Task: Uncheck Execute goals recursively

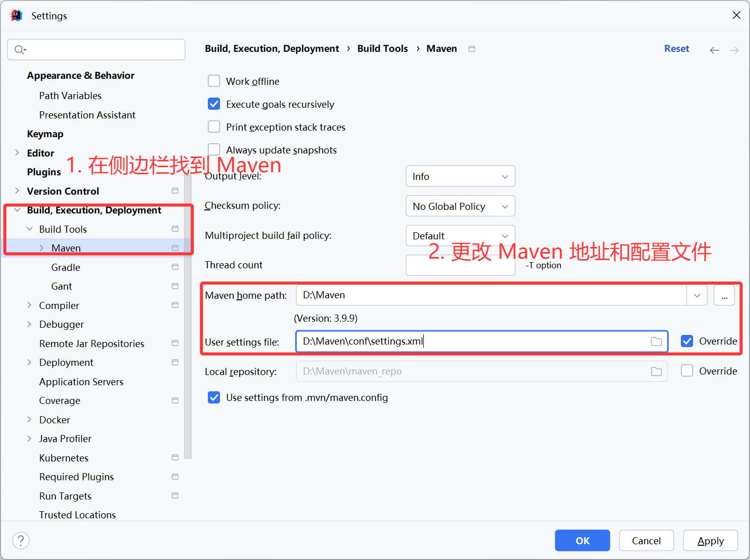Action: click(214, 104)
